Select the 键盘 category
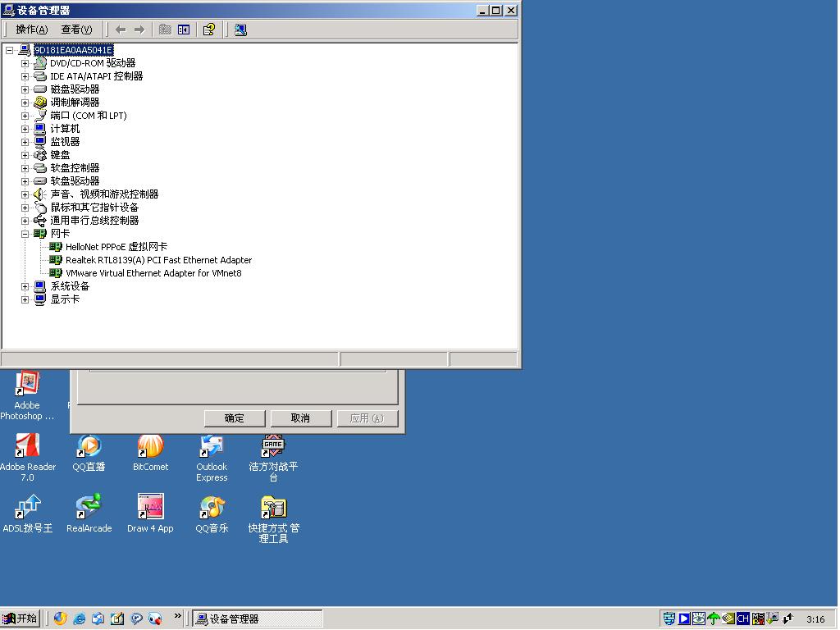840x630 pixels. [x=60, y=155]
